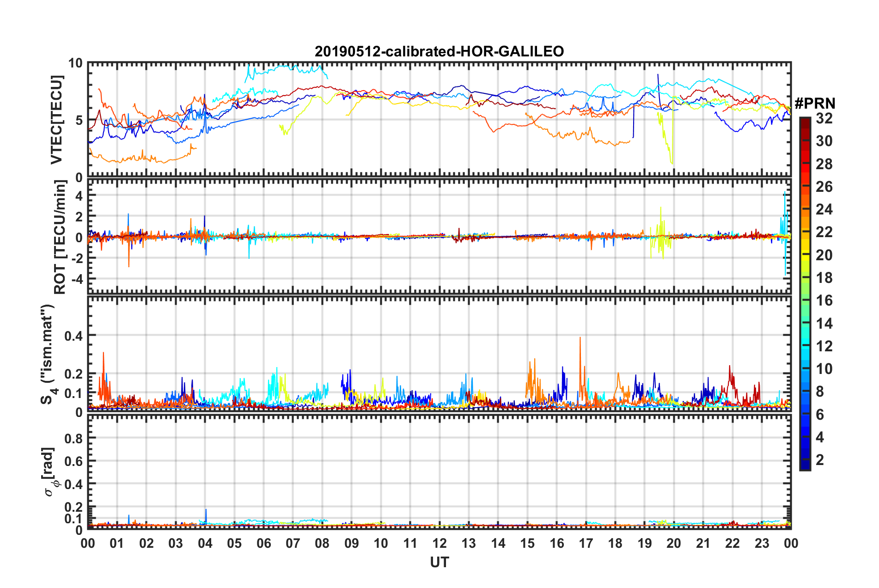Click the "0.6" tick on the σφ axis
This screenshot has height=588, width=879.
pos(73,461)
